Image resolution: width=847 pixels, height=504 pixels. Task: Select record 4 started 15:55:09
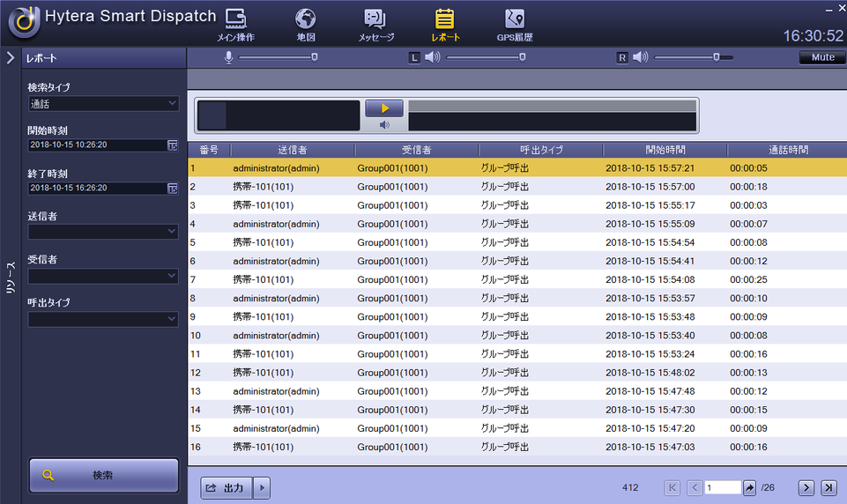click(517, 224)
